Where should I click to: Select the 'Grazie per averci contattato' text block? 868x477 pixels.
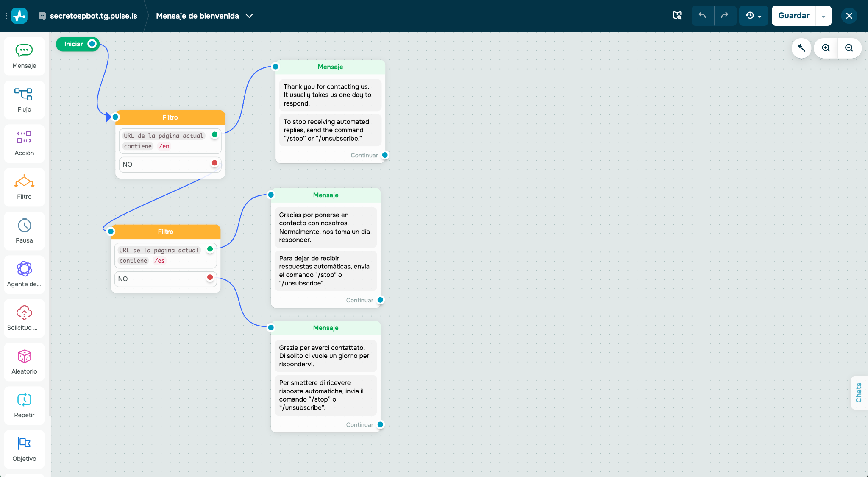[x=325, y=356]
